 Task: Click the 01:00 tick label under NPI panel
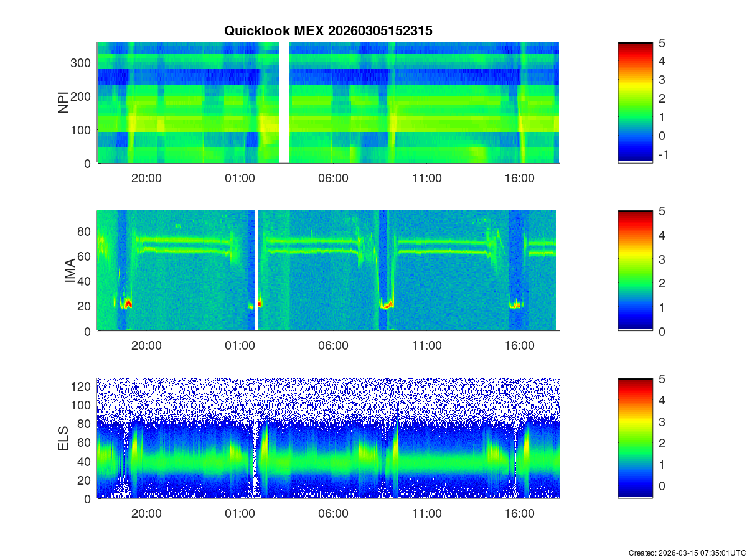tap(240, 178)
